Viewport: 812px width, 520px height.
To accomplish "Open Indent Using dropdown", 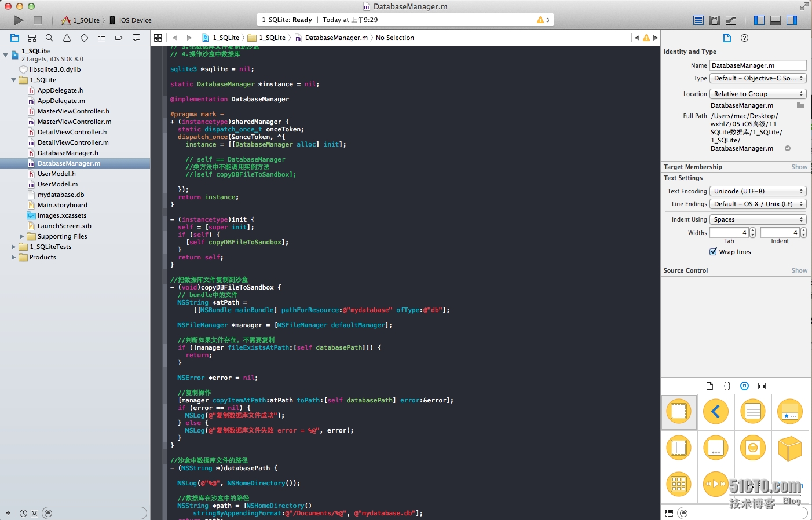I will tap(758, 219).
